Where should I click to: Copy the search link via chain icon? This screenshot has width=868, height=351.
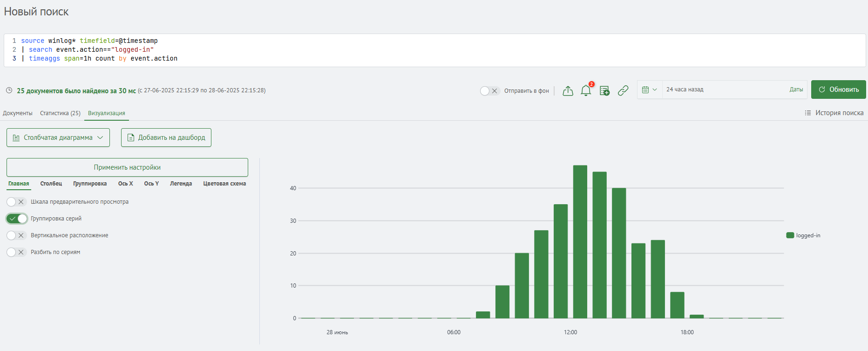pos(623,90)
